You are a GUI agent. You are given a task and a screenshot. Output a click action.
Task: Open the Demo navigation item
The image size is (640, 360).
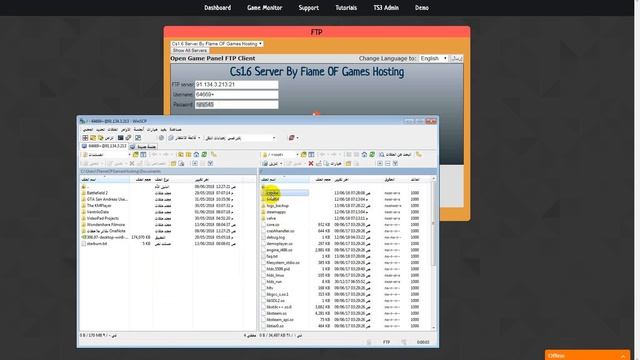(422, 8)
